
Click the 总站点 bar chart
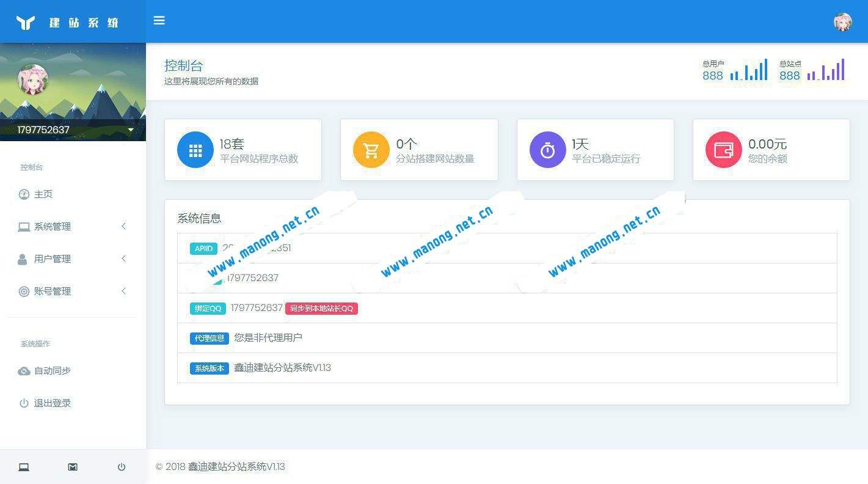[826, 70]
